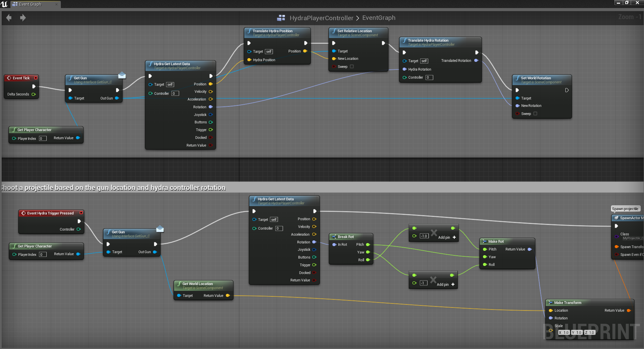Edit the Controller value in Translate Hydra Rotation
644x349 pixels.
(x=429, y=77)
